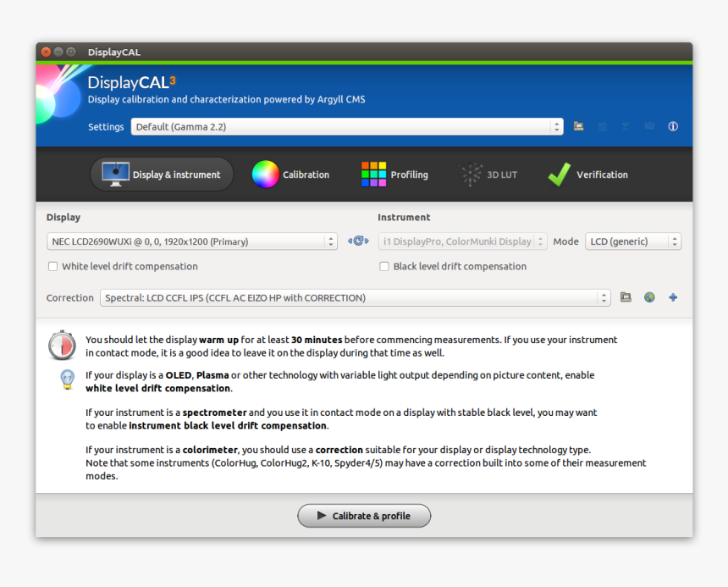Click the info icon beside settings
Image resolution: width=728 pixels, height=587 pixels.
coord(672,125)
